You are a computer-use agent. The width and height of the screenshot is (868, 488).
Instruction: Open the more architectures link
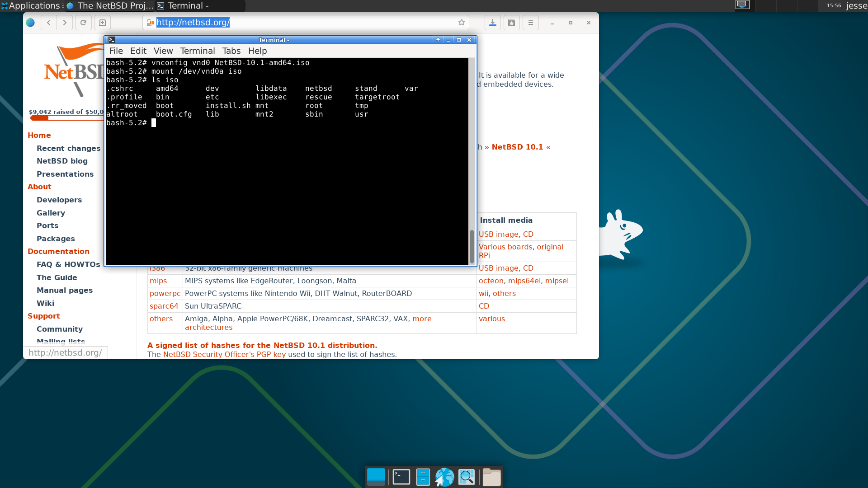point(308,323)
